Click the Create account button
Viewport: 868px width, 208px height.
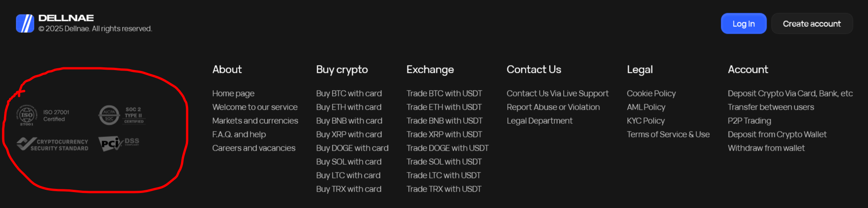pyautogui.click(x=812, y=24)
